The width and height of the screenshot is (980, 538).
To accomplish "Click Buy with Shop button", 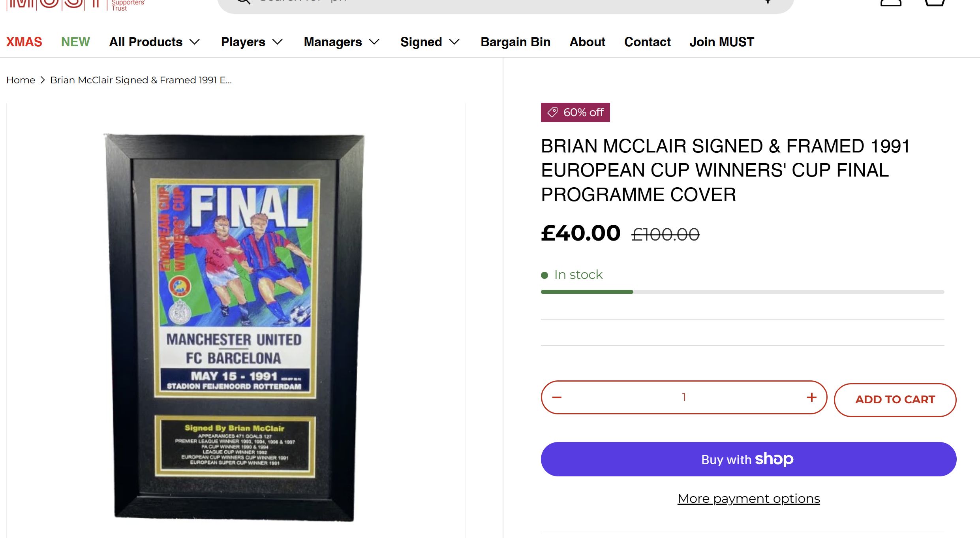I will coord(748,459).
